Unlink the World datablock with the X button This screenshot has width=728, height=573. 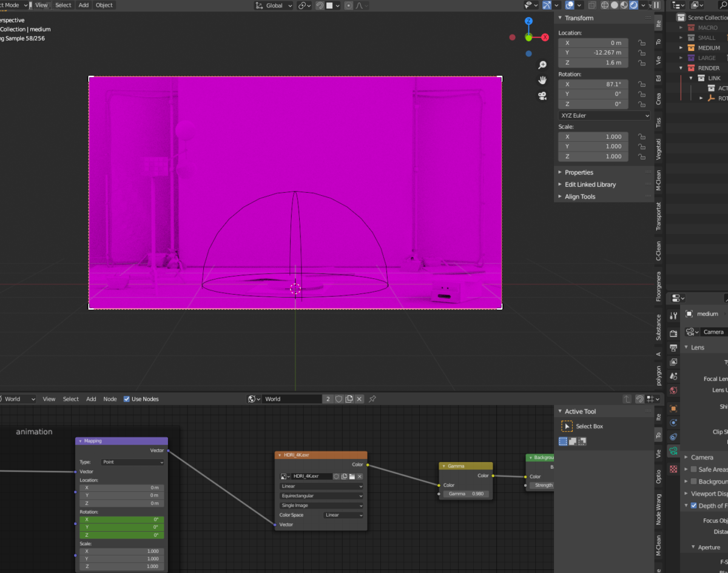click(x=359, y=399)
